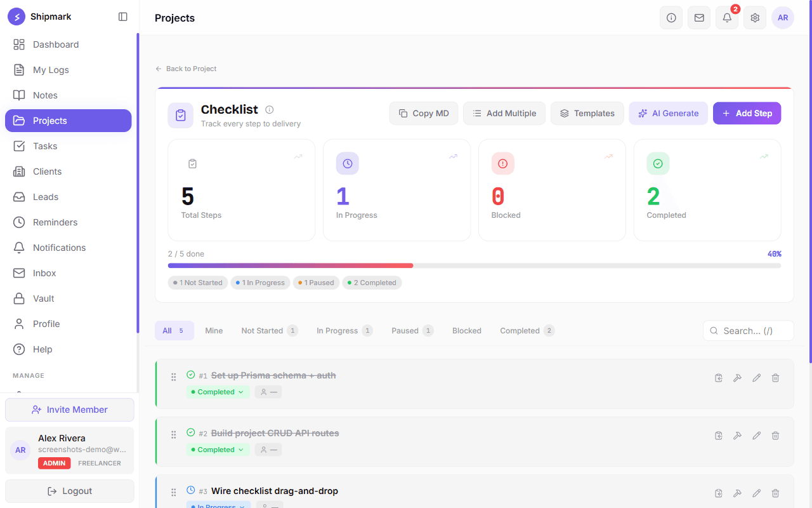
Task: Switch to Completed filter tab
Action: click(527, 330)
